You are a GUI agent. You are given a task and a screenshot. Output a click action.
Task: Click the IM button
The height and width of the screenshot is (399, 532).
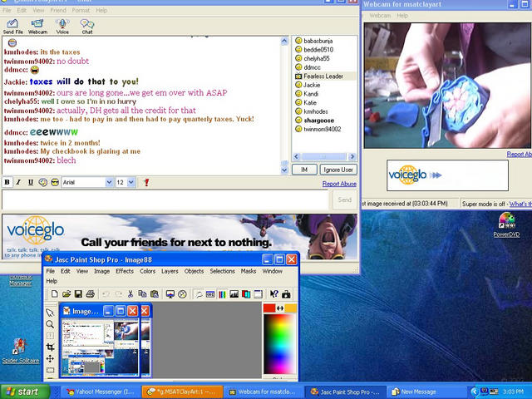click(x=304, y=170)
